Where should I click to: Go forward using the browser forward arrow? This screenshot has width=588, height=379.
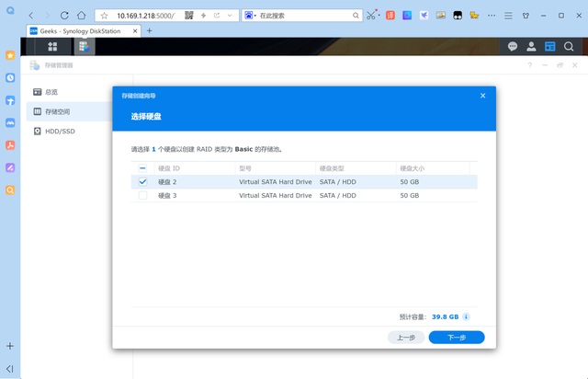click(48, 16)
